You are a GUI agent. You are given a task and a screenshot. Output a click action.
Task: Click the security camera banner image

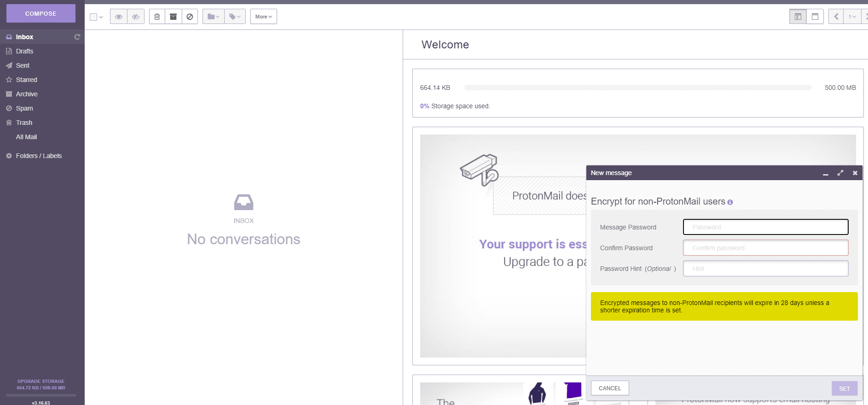[480, 170]
